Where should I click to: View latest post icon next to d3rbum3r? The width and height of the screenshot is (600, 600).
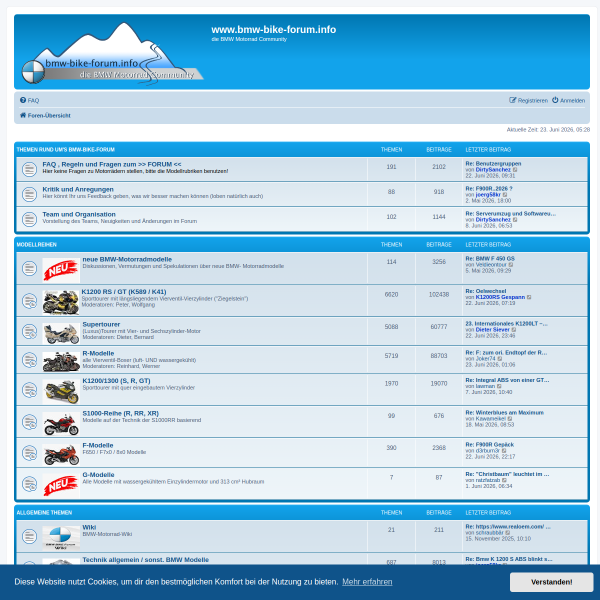click(504, 451)
